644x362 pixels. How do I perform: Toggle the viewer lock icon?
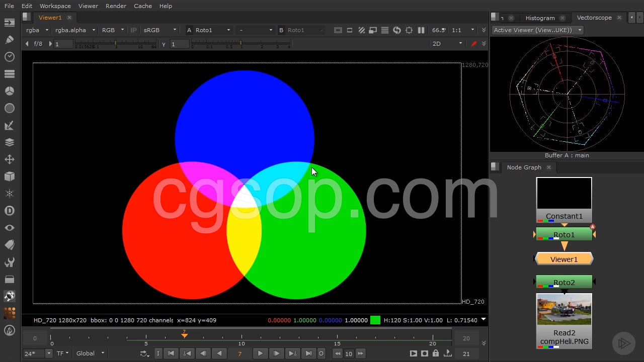[436, 353]
